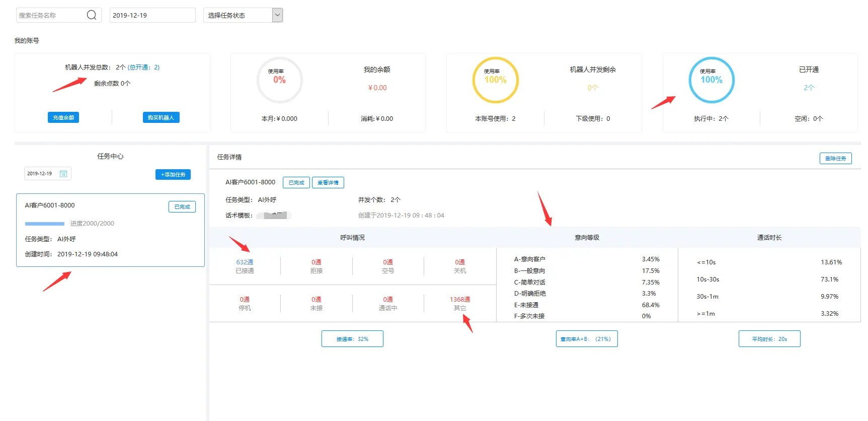Image resolution: width=868 pixels, height=421 pixels.
Task: Click the 空闲 0个 text
Action: coord(809,119)
